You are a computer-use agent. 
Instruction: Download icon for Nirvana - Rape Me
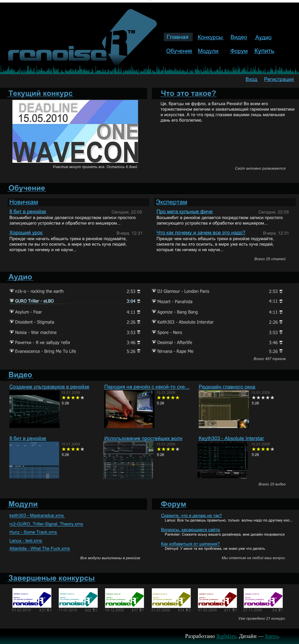281,351
